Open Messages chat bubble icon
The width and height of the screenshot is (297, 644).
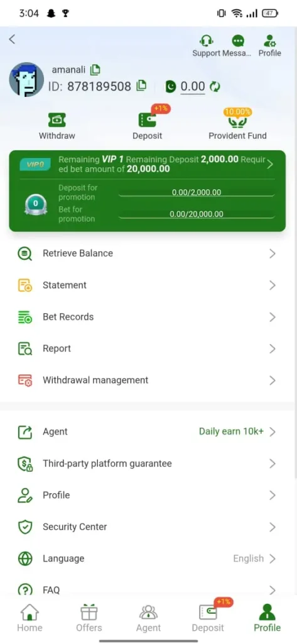coord(238,41)
